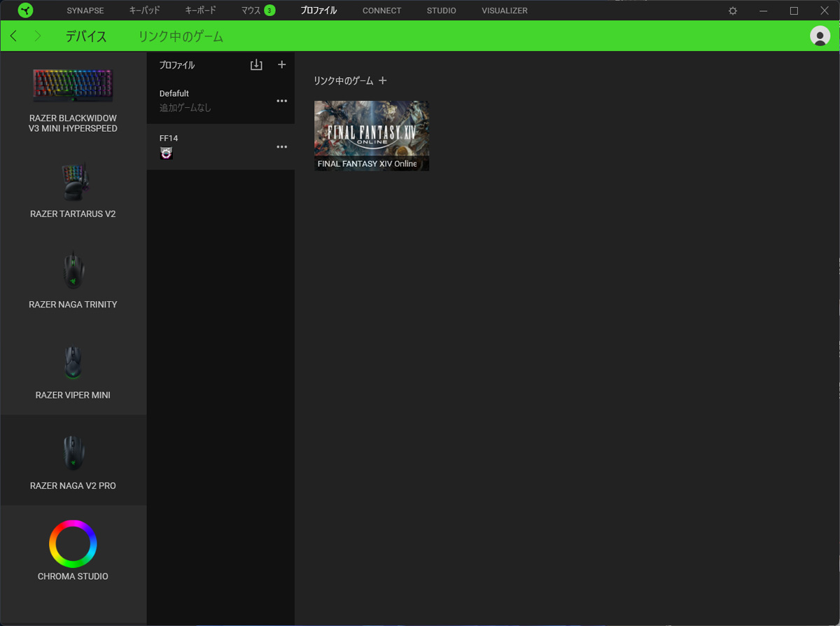
Task: Open the SYNAPSE tab
Action: click(x=85, y=11)
